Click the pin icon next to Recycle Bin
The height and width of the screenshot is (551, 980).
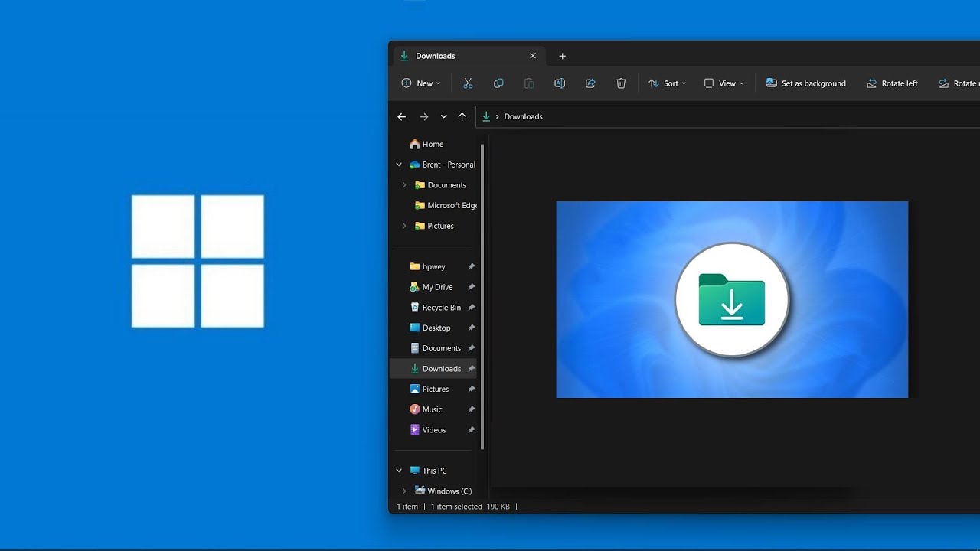471,308
